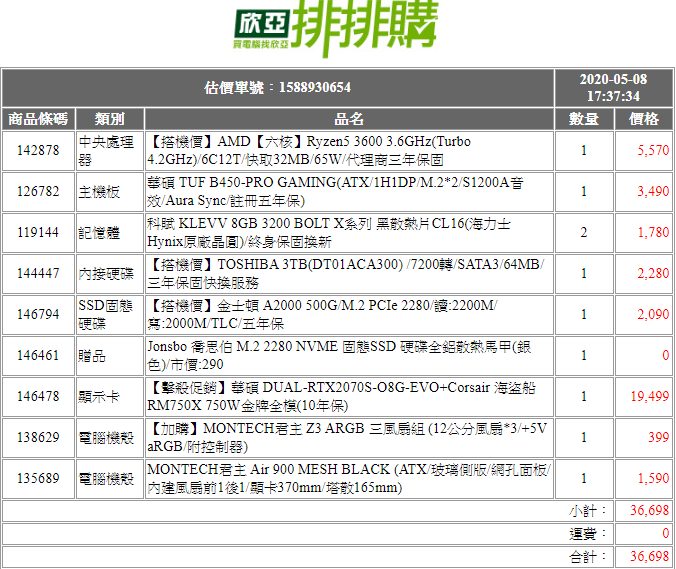Click the 品名 column header
Image resolution: width=676 pixels, height=569 pixels.
point(349,119)
